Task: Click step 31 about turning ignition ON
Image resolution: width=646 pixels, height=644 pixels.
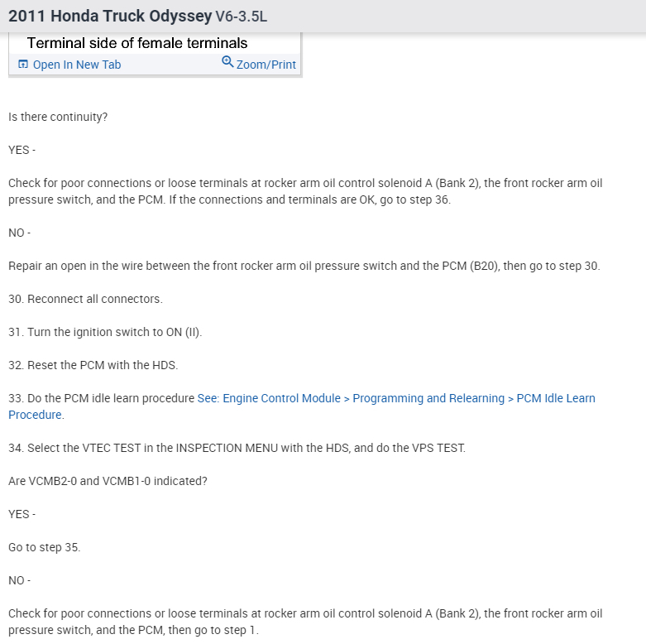Action: point(105,332)
